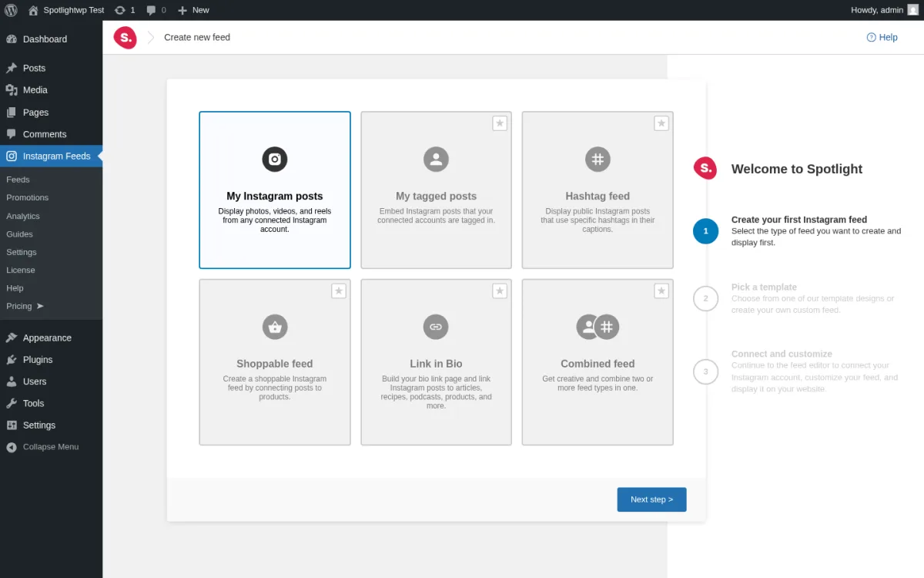Screen dimensions: 924x578
Task: Click the Appearance brush icon
Action: [12, 338]
